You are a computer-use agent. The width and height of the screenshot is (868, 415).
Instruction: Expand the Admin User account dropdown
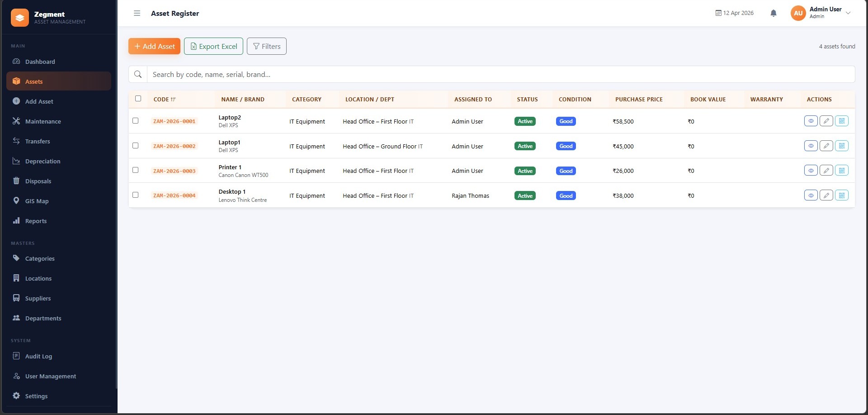point(848,13)
